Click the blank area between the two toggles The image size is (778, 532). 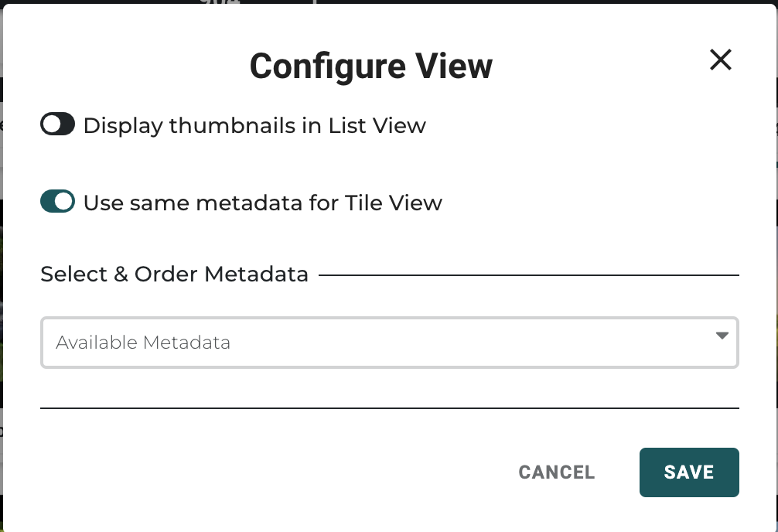(309, 164)
